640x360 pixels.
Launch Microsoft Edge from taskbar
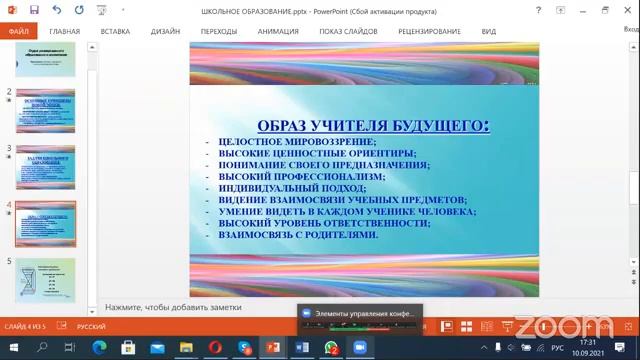pyautogui.click(x=99, y=348)
